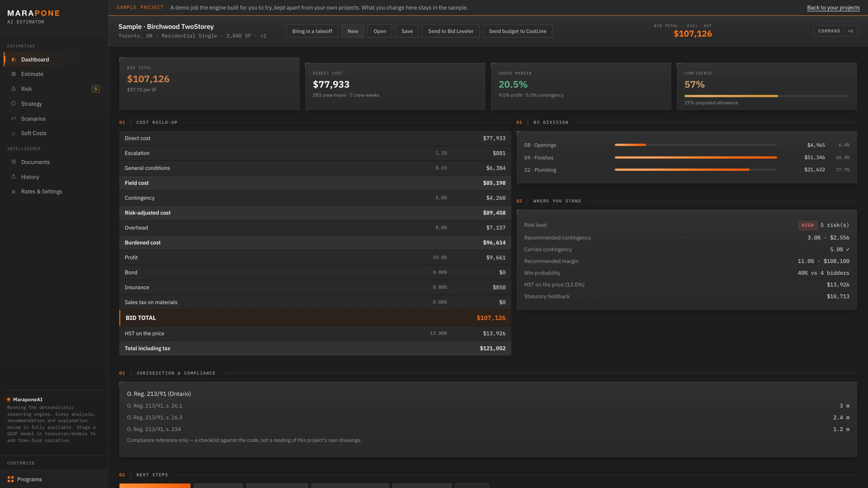Select the Sales tax on materials row
Image resolution: width=868 pixels, height=488 pixels.
pos(315,302)
